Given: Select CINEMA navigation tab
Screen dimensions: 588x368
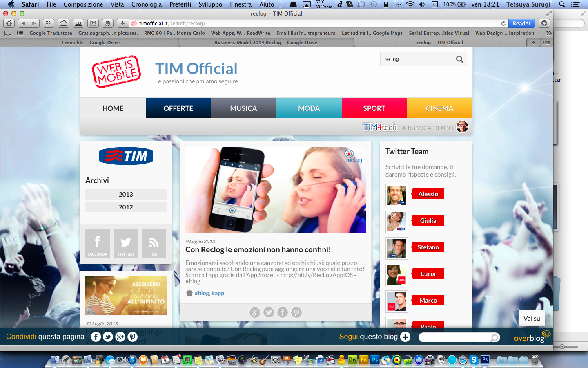Looking at the screenshot, I should [440, 108].
